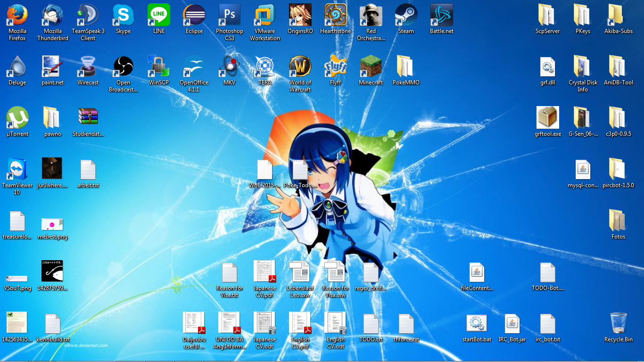Viewport: 644px width, 362px height.
Task: Click the kevinbuild.txt file
Action: pos(53,324)
